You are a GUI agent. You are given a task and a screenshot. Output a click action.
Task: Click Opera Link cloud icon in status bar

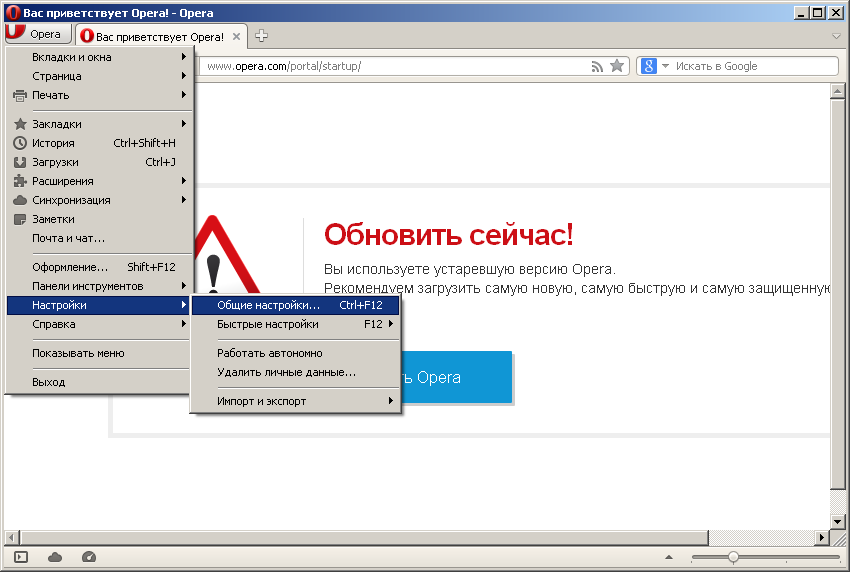(x=55, y=557)
